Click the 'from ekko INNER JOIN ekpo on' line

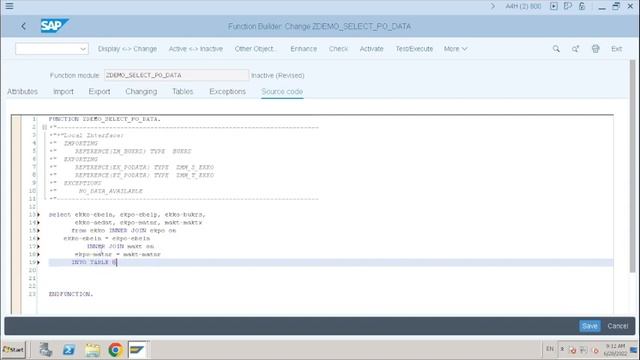(124, 231)
